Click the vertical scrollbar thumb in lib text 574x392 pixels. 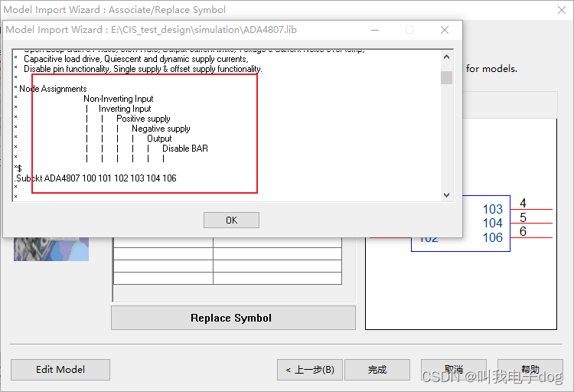pos(446,77)
